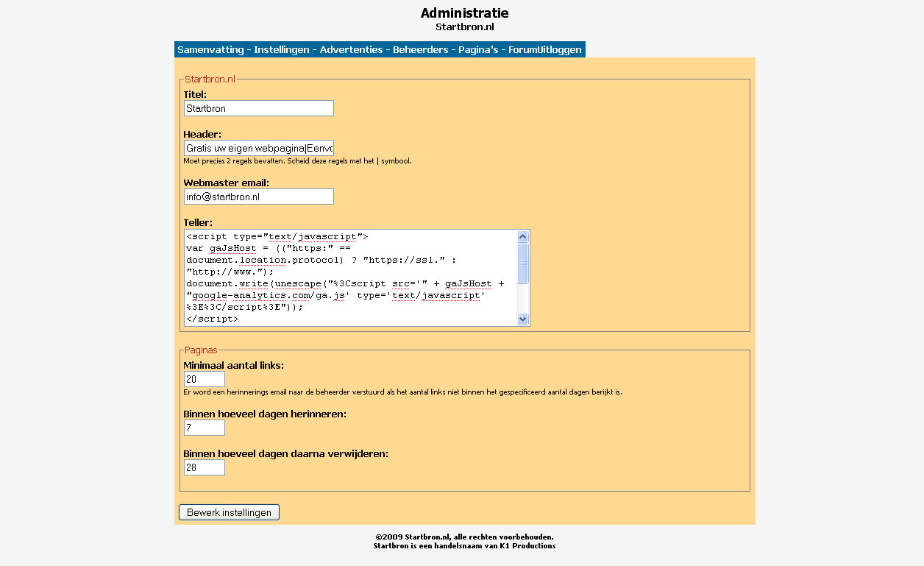Click the Uitloggen link

click(561, 49)
